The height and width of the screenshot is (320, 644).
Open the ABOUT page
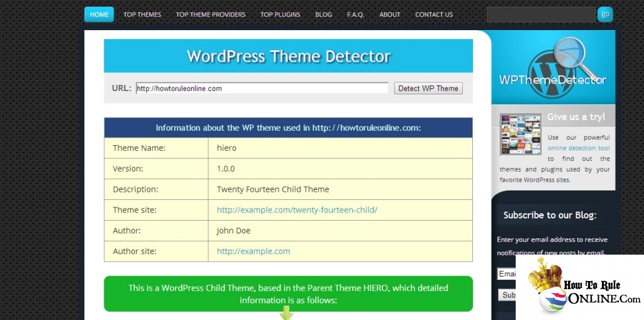click(390, 14)
